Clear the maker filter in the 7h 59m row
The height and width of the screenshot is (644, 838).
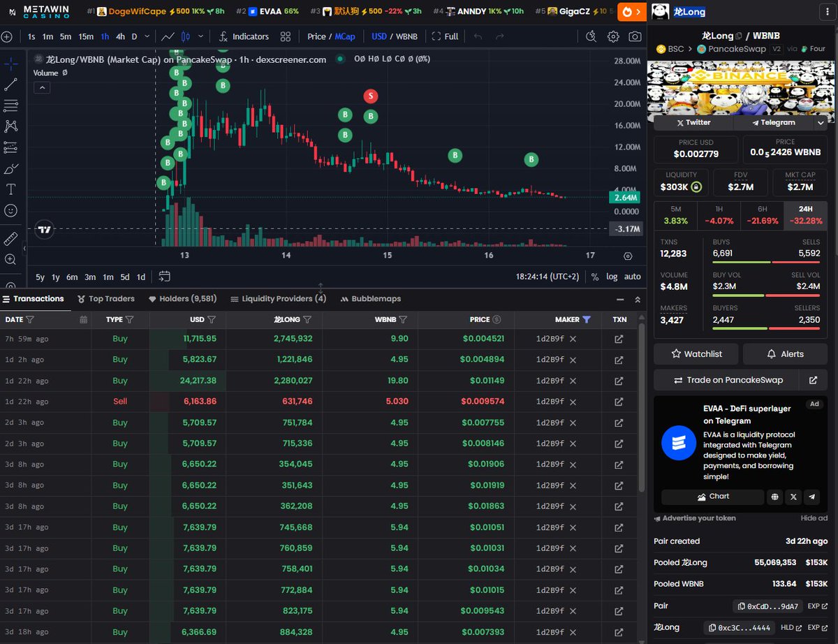[x=573, y=339]
